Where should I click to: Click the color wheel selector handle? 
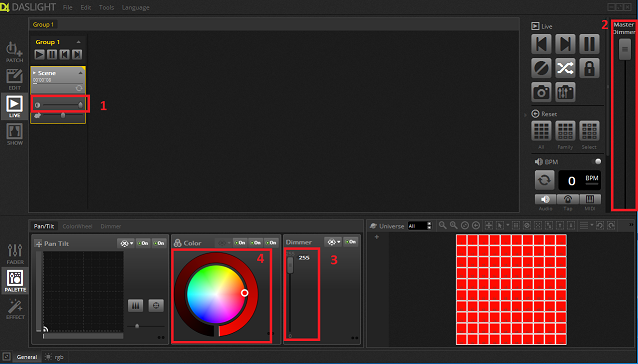pos(245,293)
